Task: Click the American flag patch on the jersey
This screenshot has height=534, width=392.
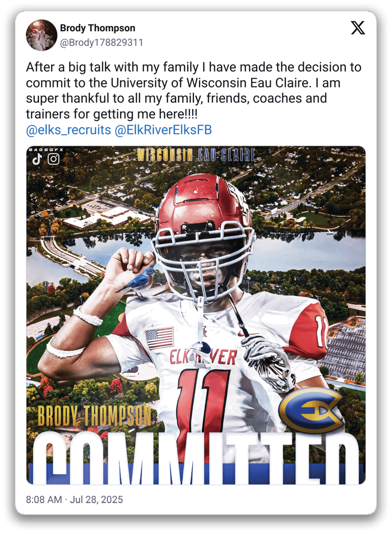Action: pyautogui.click(x=159, y=338)
